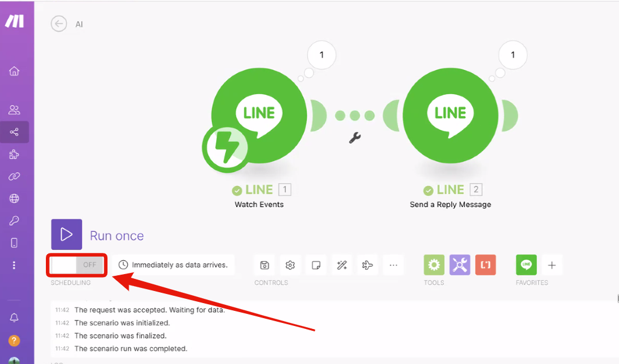
Task: Click the green LINE favorite icon
Action: click(x=526, y=265)
